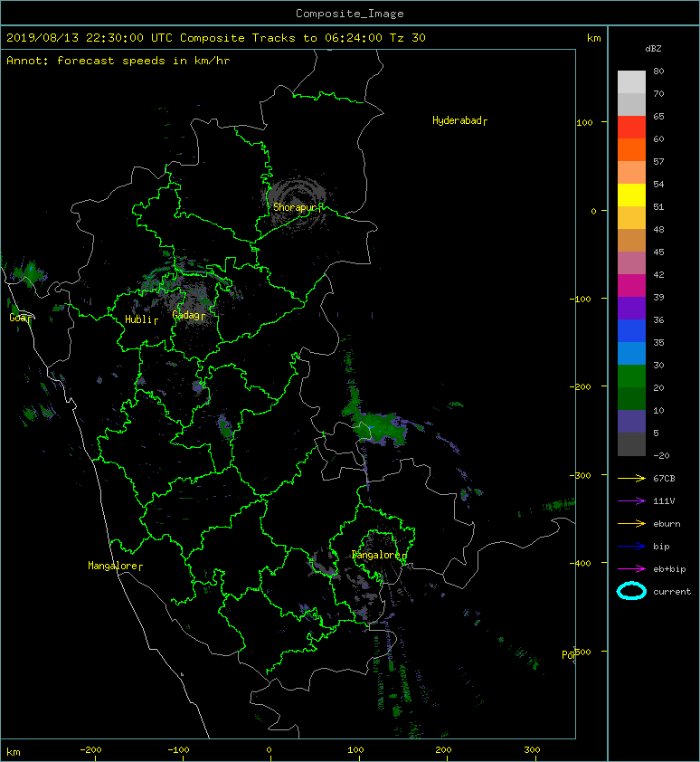Click the blue bip legend arrow
The image size is (700, 762).
(631, 547)
